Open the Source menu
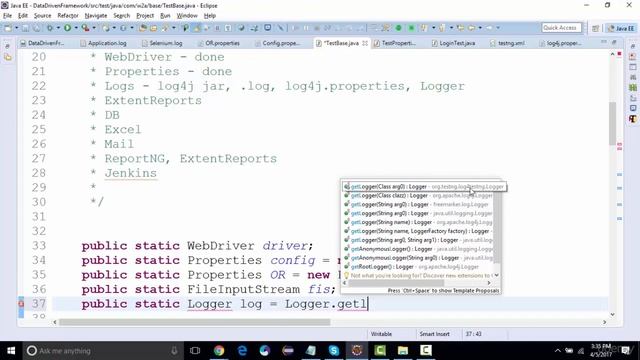Screen dimensions: 640x360 42,16
